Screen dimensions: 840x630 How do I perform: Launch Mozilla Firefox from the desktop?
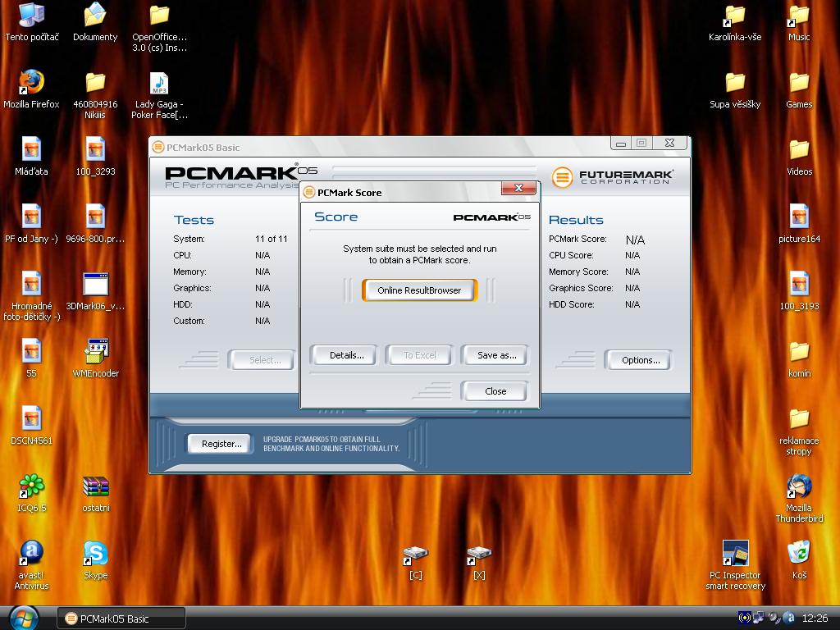tap(32, 89)
